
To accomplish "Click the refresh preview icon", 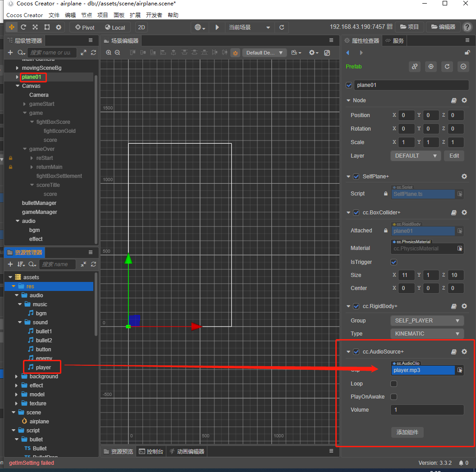I will [x=282, y=27].
